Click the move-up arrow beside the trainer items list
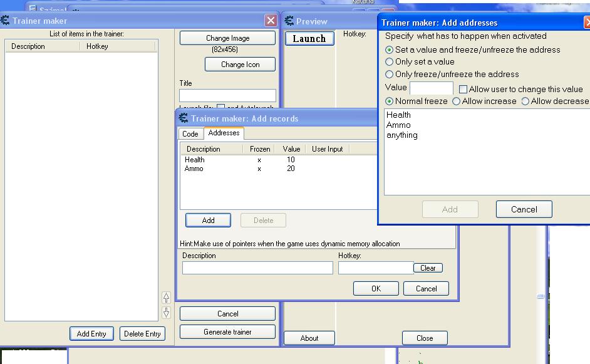The width and height of the screenshot is (590, 364). pyautogui.click(x=166, y=298)
